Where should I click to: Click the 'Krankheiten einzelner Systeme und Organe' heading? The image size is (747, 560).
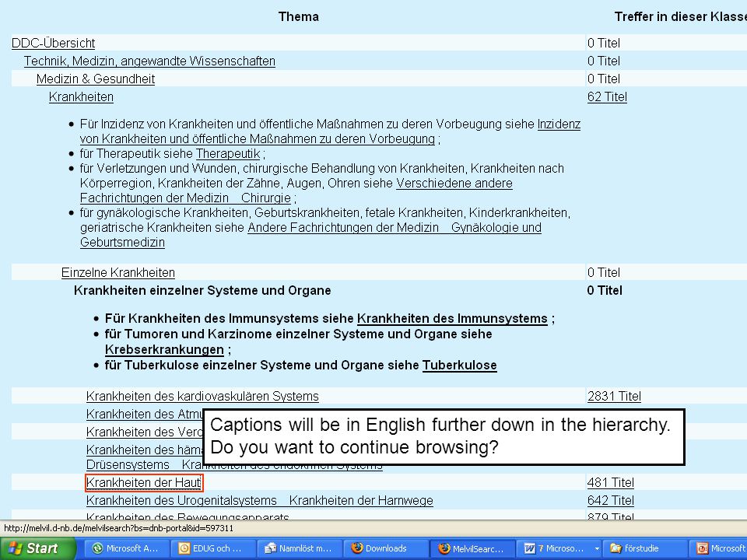click(202, 290)
